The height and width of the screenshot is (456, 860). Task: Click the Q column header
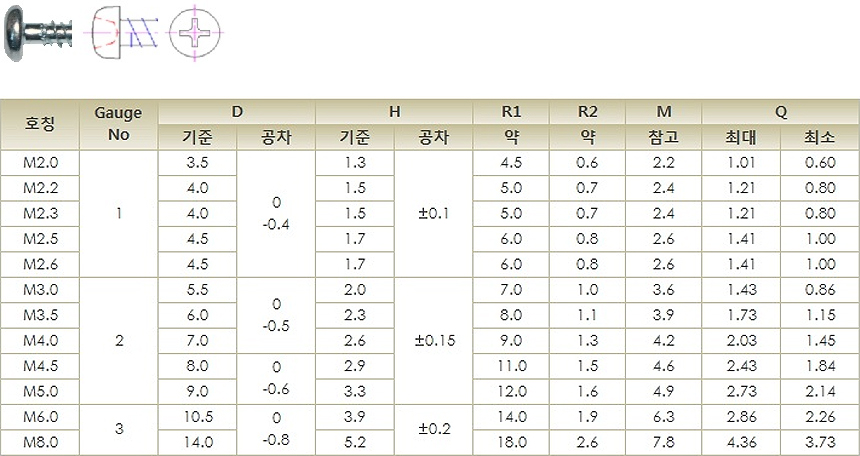coord(780,112)
